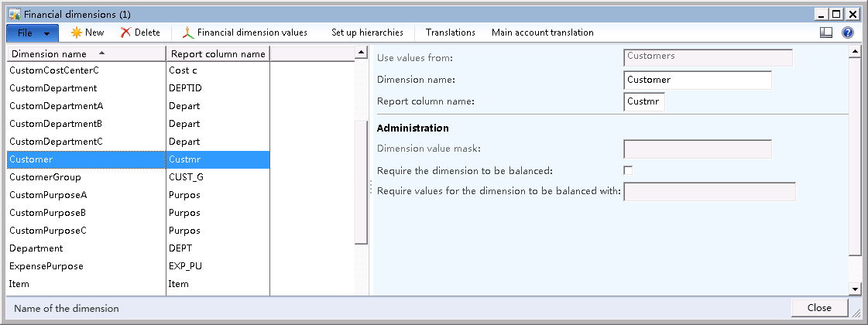Click the Dimension value mask field
Image resolution: width=868 pixels, height=325 pixels.
pos(698,149)
